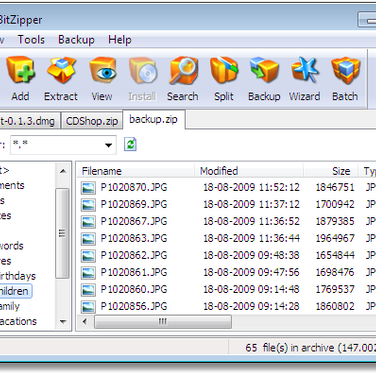Click filename P1020861.JPG
Image resolution: width=376 pixels, height=376 pixels.
(x=134, y=272)
